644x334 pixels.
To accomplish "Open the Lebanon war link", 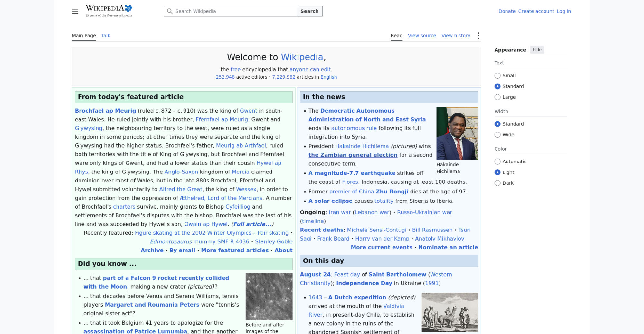I will coord(372,212).
